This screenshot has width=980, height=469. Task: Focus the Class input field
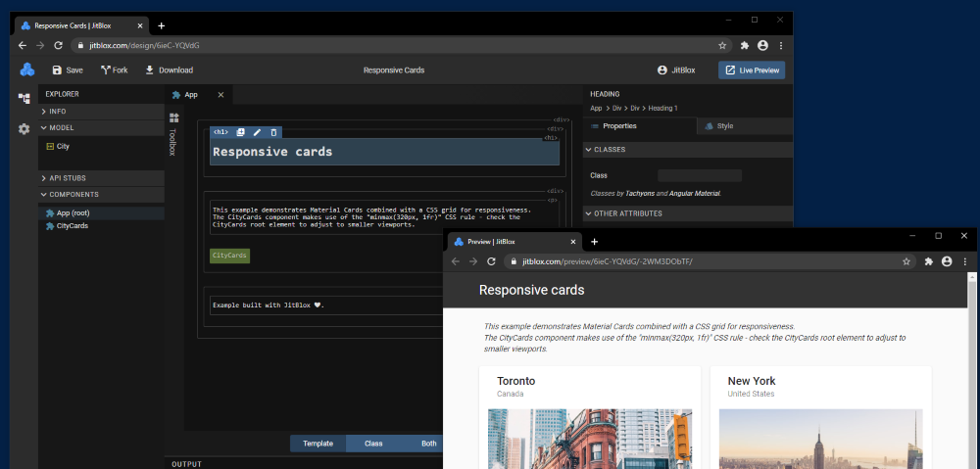point(700,175)
